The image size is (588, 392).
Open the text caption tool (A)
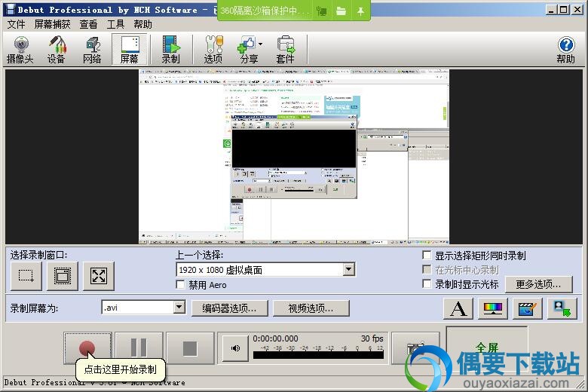point(458,309)
